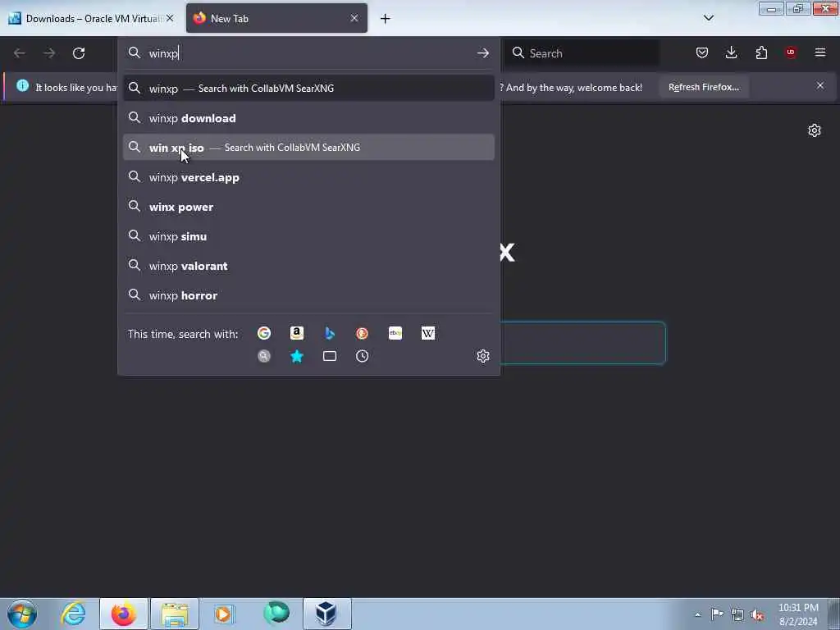Open Windows Explorer folder in taskbar

(x=175, y=614)
